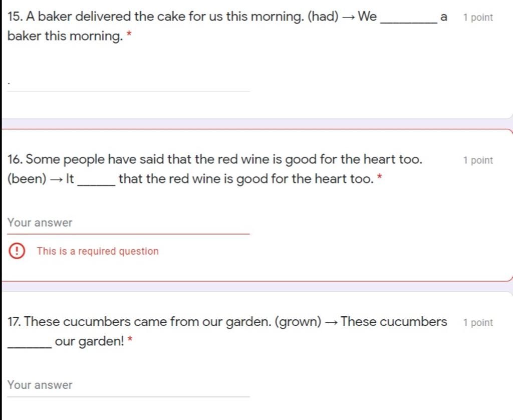513x420 pixels.
Task: Click the "(grown)" hint word
Action: click(x=299, y=322)
